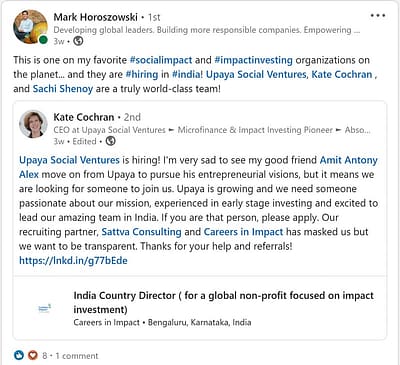
Task: Open the #hiring hashtag link
Action: coord(142,74)
